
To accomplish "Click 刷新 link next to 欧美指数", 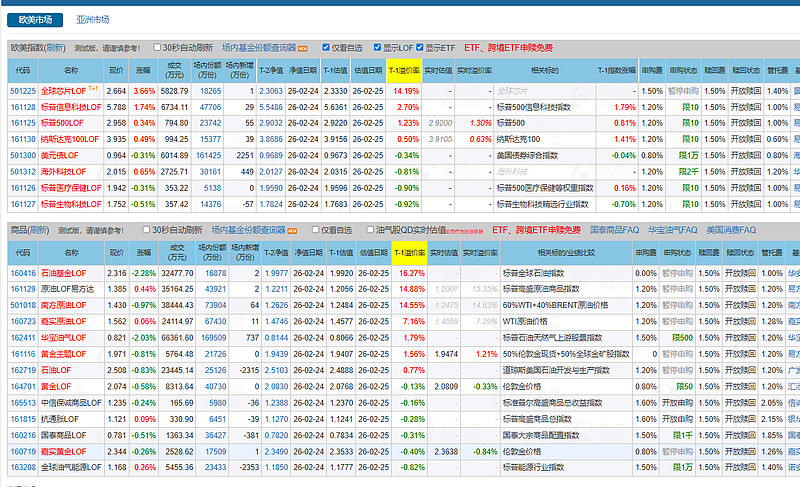I will click(55, 47).
